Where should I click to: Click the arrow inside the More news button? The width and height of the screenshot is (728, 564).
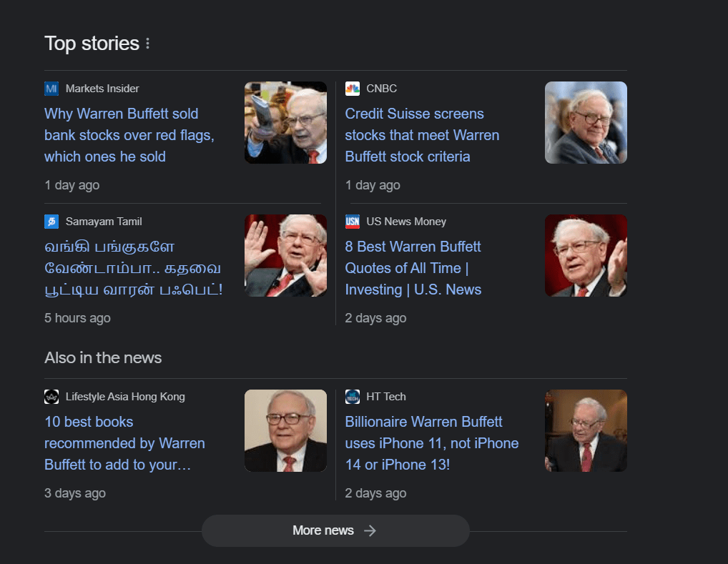click(370, 530)
